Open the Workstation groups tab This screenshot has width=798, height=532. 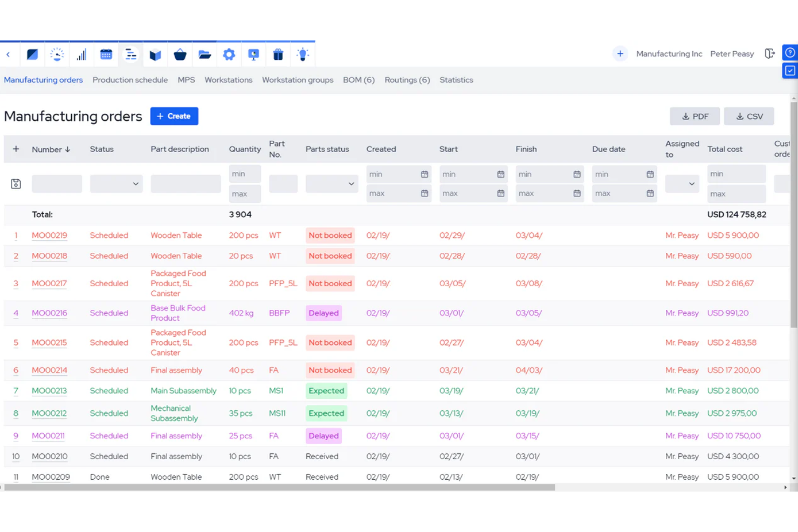tap(297, 80)
